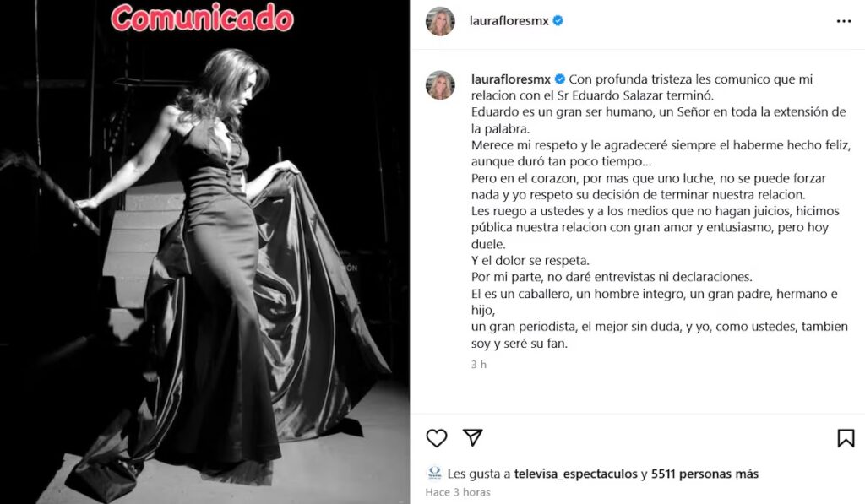This screenshot has width=865, height=504.
Task: Open the caption author's profile picture
Action: [x=440, y=85]
